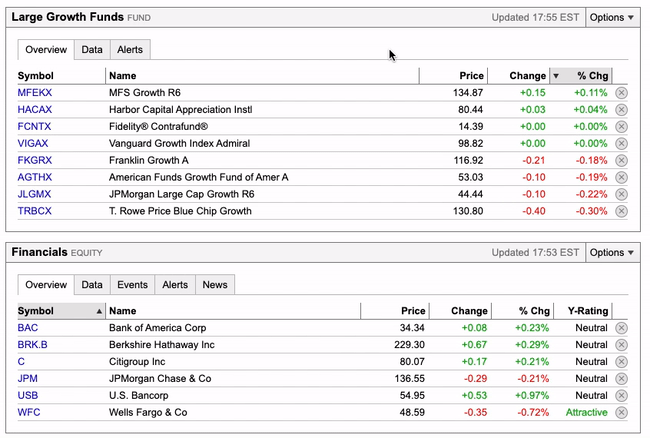
Task: Sort Financials by Y-Rating column
Action: (583, 311)
